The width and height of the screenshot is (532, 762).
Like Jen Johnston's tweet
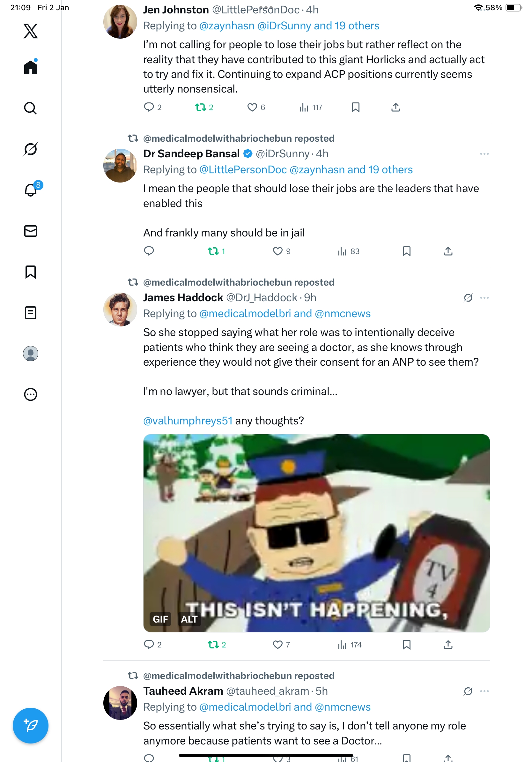tap(252, 107)
